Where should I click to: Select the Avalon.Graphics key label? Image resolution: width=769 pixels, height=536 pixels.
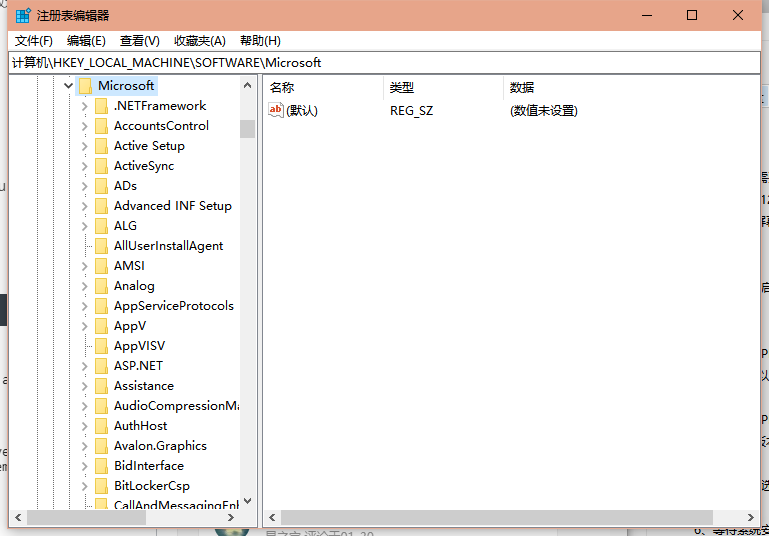(x=160, y=446)
